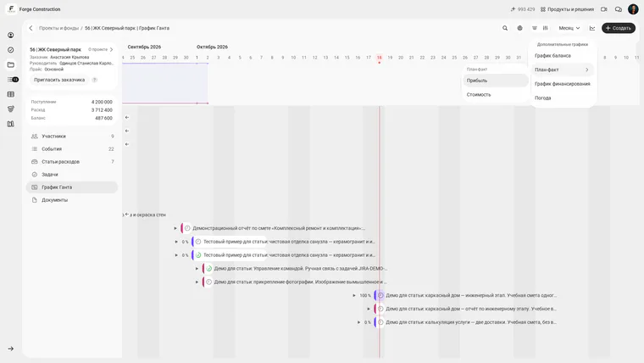
Task: Click the question mark help icon
Action: pyautogui.click(x=94, y=80)
